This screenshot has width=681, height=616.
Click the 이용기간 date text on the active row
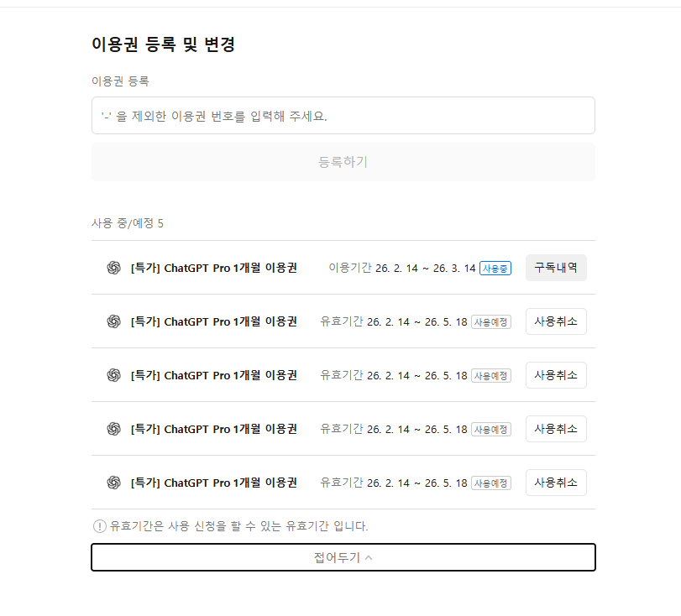[x=404, y=267]
